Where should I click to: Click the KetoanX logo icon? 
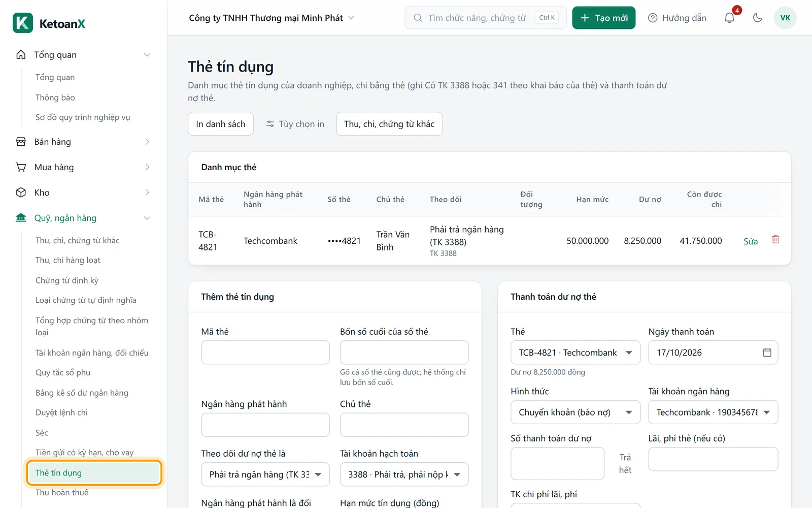[23, 23]
